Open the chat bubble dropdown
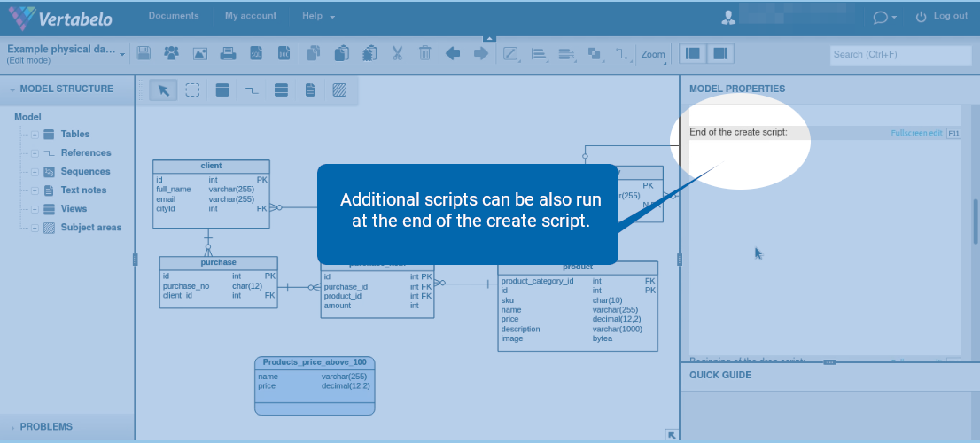 (x=885, y=18)
